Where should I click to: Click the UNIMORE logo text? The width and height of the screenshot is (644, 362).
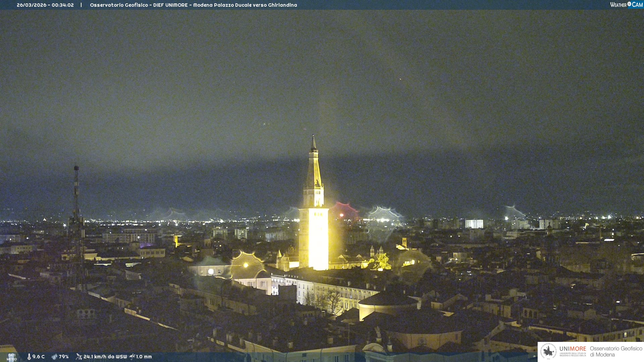pyautogui.click(x=573, y=349)
